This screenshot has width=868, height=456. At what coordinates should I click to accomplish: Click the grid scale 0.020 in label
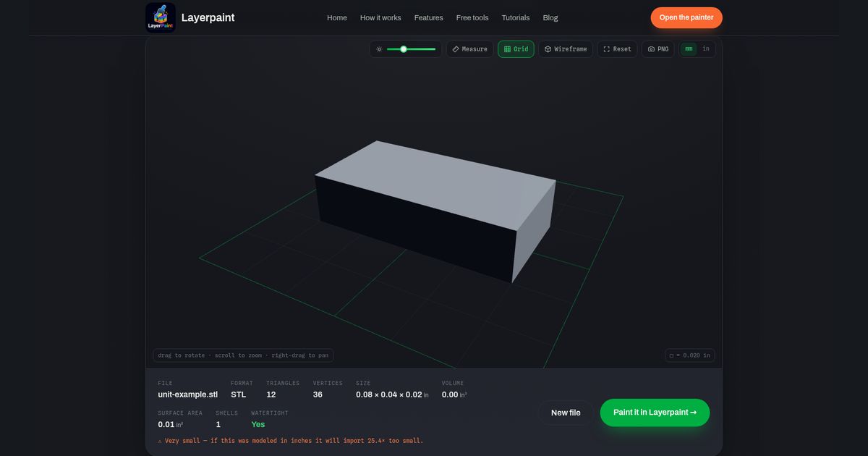pos(690,355)
